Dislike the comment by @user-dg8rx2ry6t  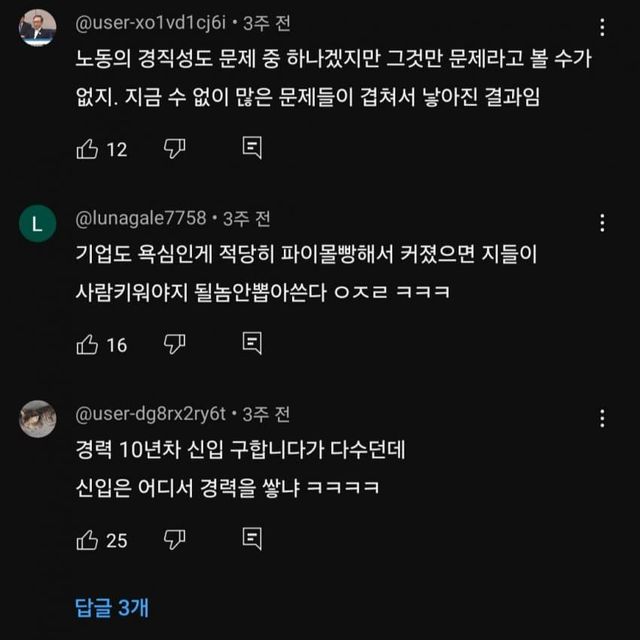pos(175,539)
